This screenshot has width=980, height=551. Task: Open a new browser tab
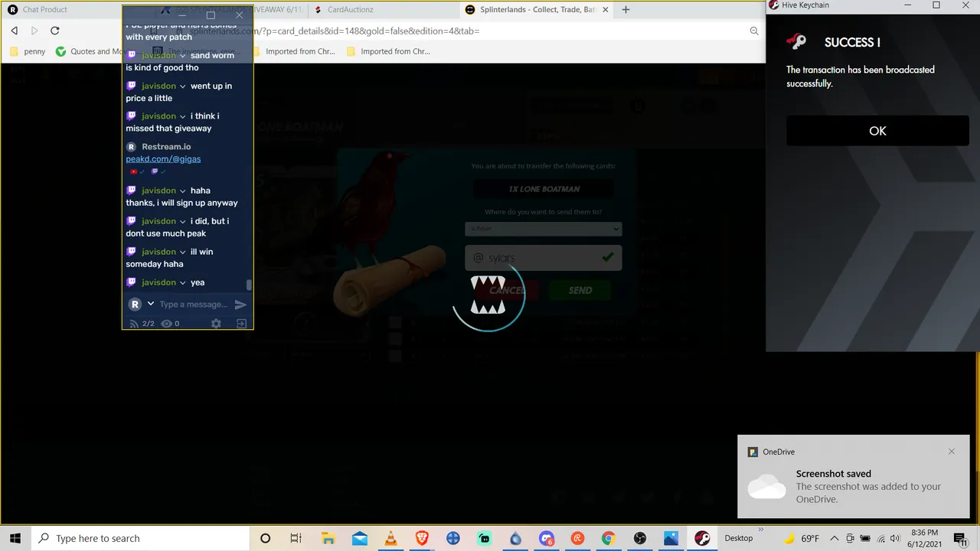click(x=626, y=10)
